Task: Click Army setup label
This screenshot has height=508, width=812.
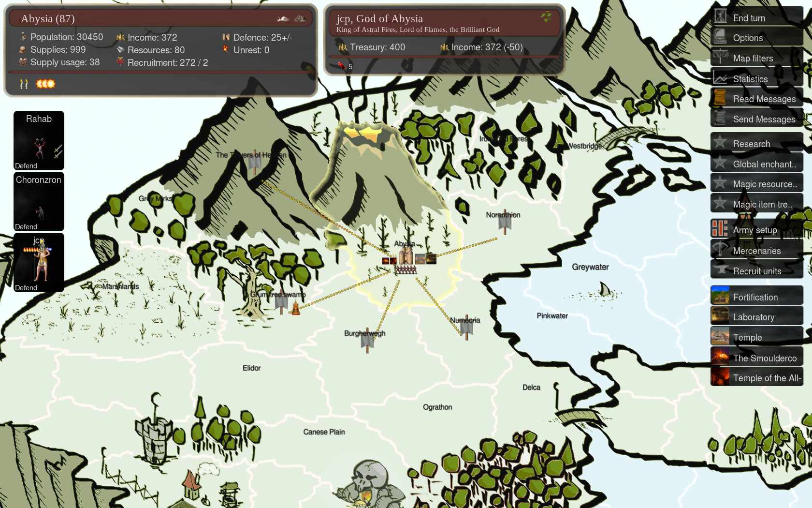Action: tap(755, 230)
